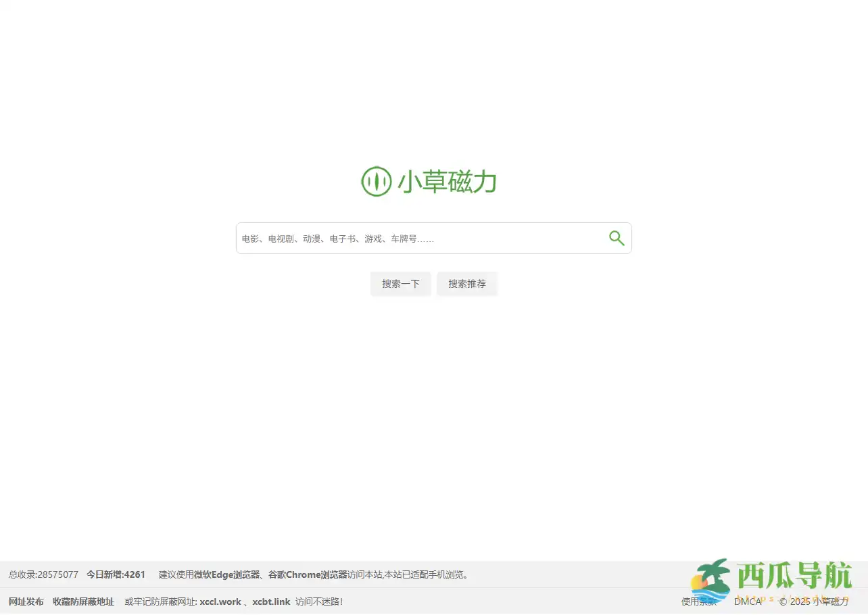Open the 收藏防屏蔽地址 link

(x=83, y=601)
